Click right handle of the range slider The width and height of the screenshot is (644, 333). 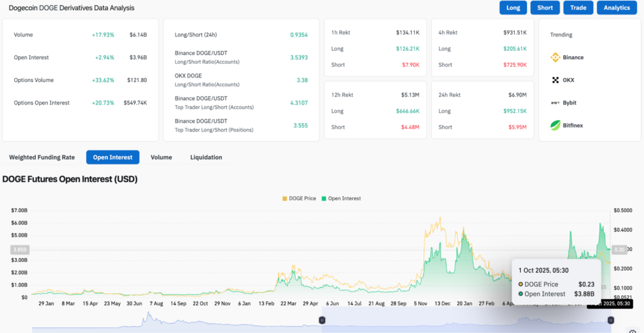610,320
